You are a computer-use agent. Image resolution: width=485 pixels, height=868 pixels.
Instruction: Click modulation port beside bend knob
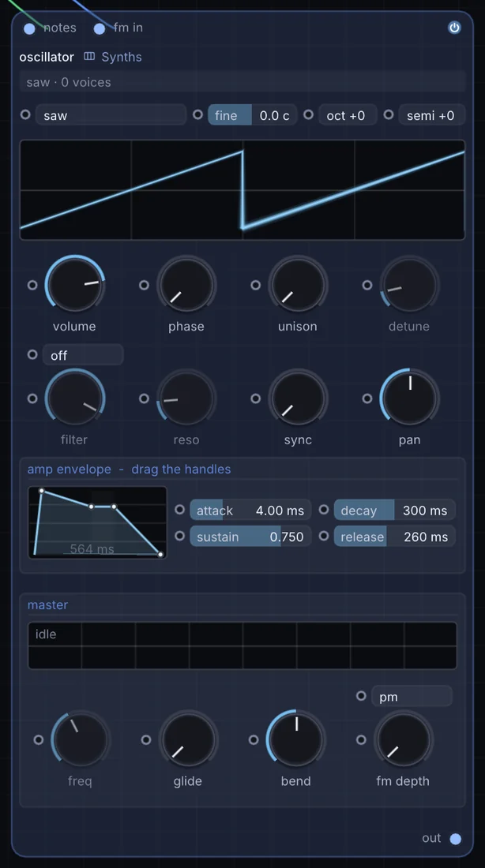click(254, 739)
